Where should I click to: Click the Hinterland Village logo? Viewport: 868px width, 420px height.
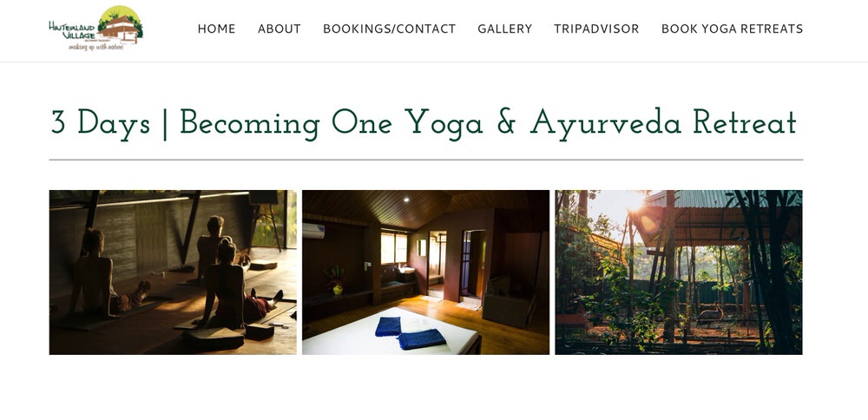(x=95, y=29)
